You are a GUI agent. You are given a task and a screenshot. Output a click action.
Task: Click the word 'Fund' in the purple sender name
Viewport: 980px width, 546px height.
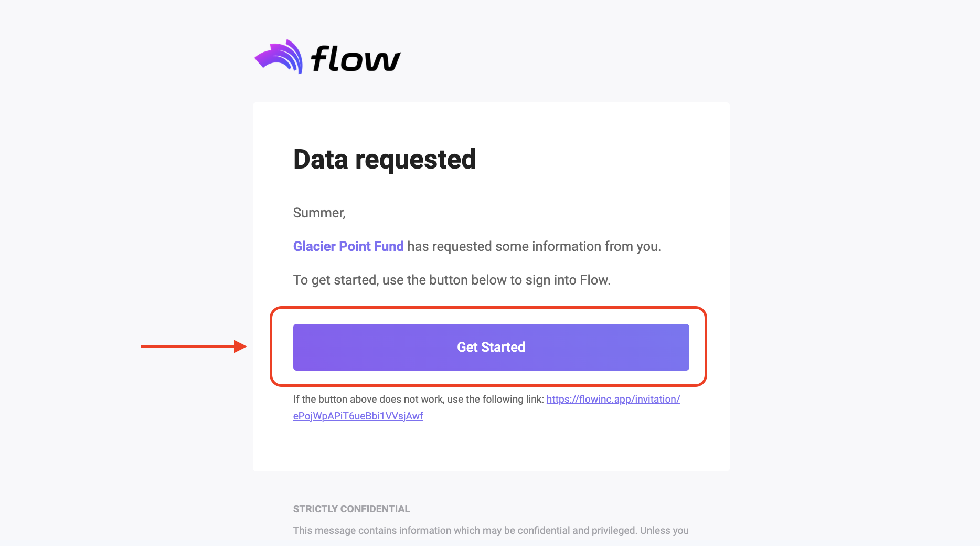(x=389, y=246)
